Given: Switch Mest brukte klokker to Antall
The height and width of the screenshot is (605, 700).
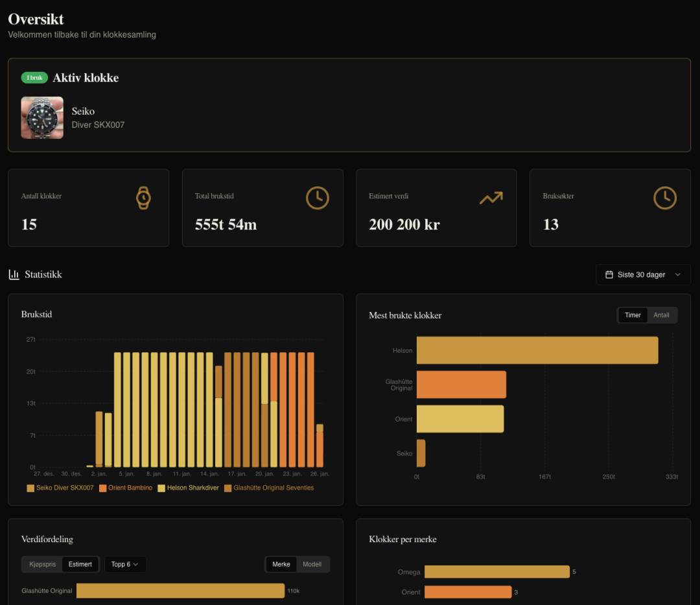Looking at the screenshot, I should [661, 315].
